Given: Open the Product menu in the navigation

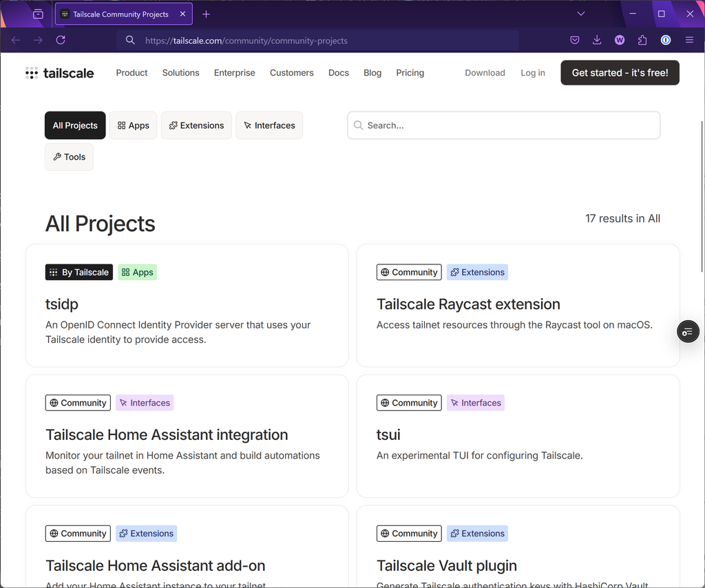Looking at the screenshot, I should [131, 73].
